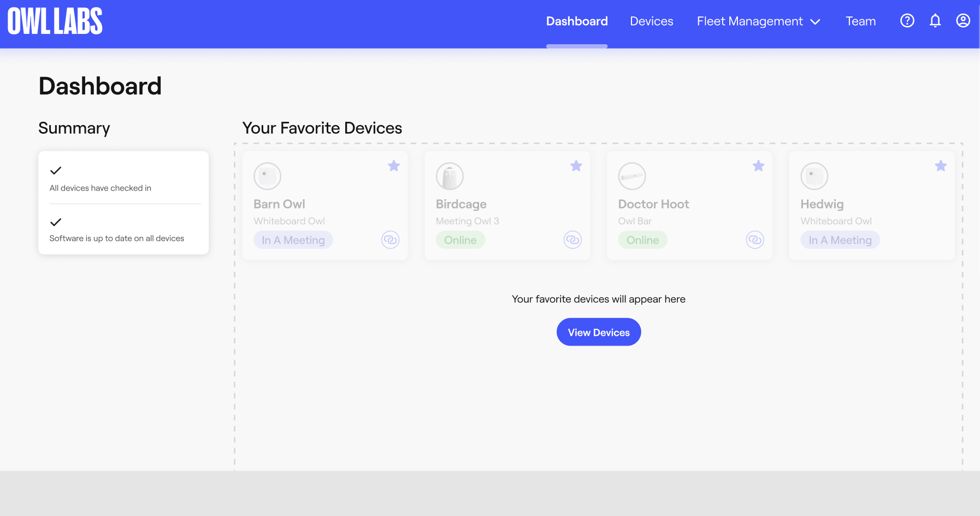This screenshot has width=980, height=516.
Task: Expand the Fleet Management dropdown
Action: click(749, 21)
